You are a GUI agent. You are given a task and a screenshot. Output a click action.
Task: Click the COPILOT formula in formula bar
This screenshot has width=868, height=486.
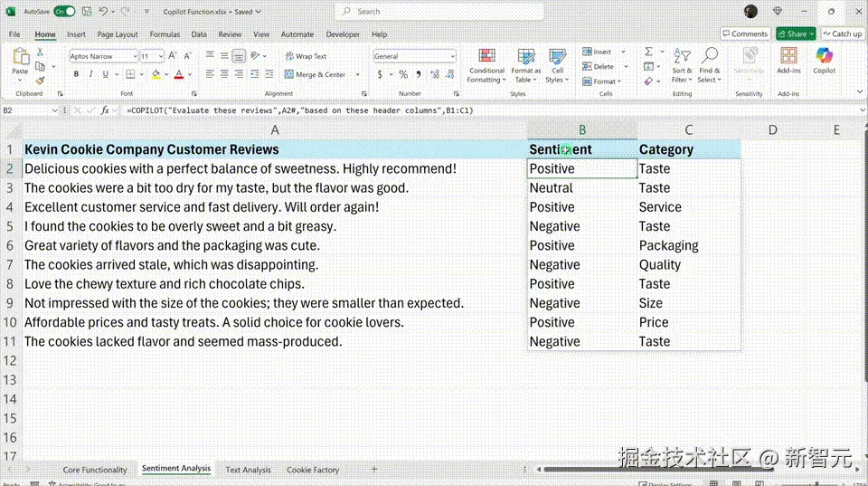[300, 110]
